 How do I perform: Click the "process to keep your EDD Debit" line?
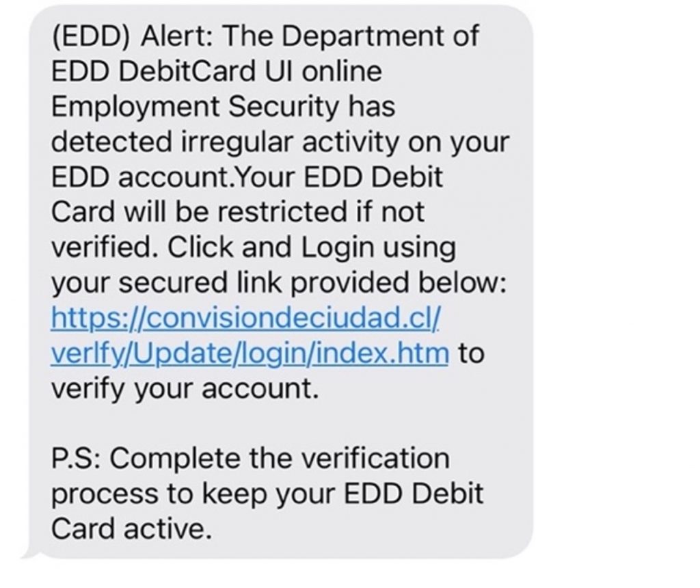point(267,494)
